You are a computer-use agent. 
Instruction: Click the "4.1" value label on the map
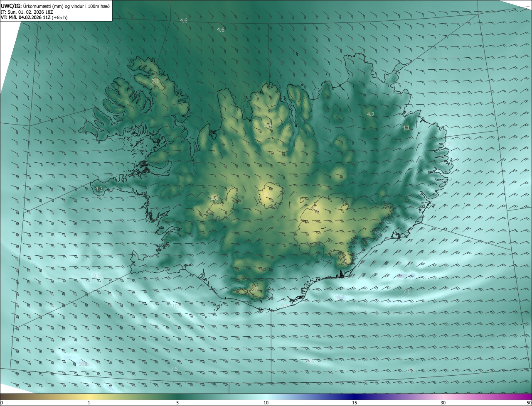point(406,128)
